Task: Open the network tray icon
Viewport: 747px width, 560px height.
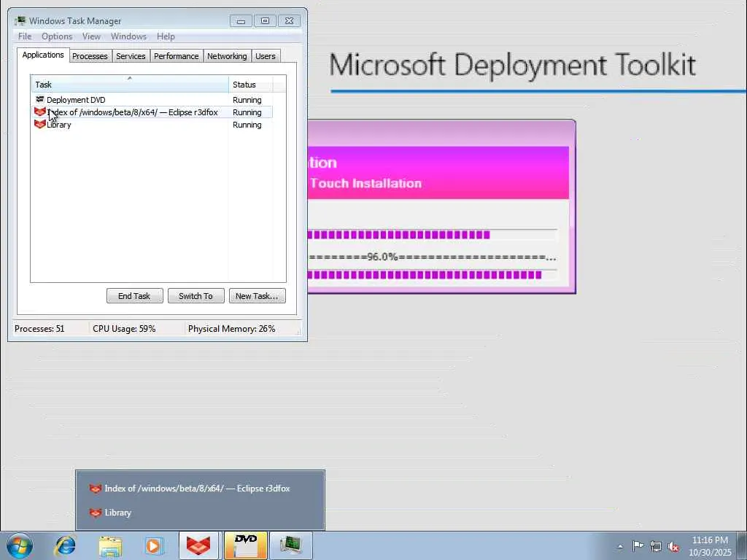Action: [656, 546]
